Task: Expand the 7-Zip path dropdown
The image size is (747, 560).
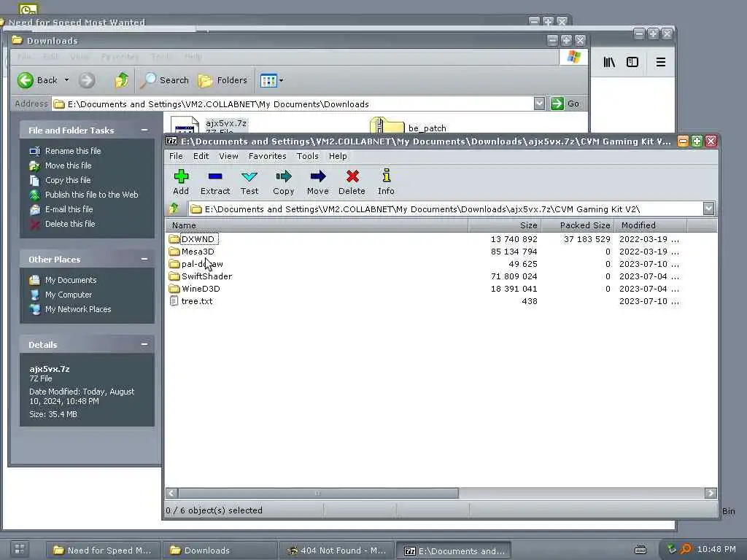Action: pos(708,209)
